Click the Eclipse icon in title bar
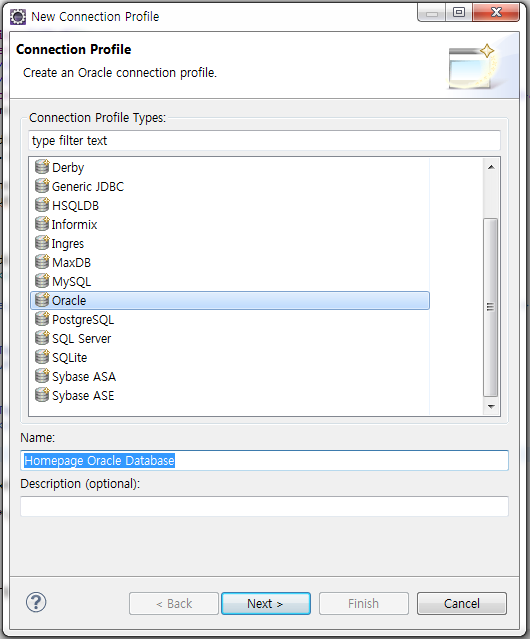 18,17
